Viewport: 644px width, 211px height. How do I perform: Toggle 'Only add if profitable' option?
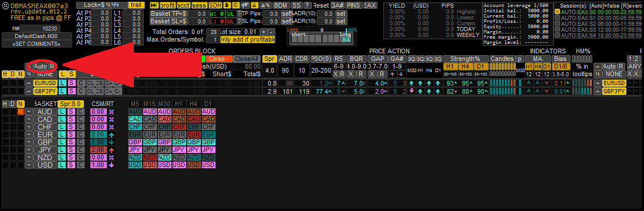click(x=248, y=40)
